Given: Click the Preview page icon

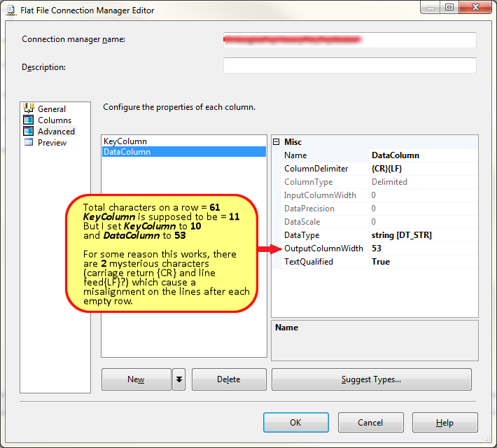Looking at the screenshot, I should 29,142.
